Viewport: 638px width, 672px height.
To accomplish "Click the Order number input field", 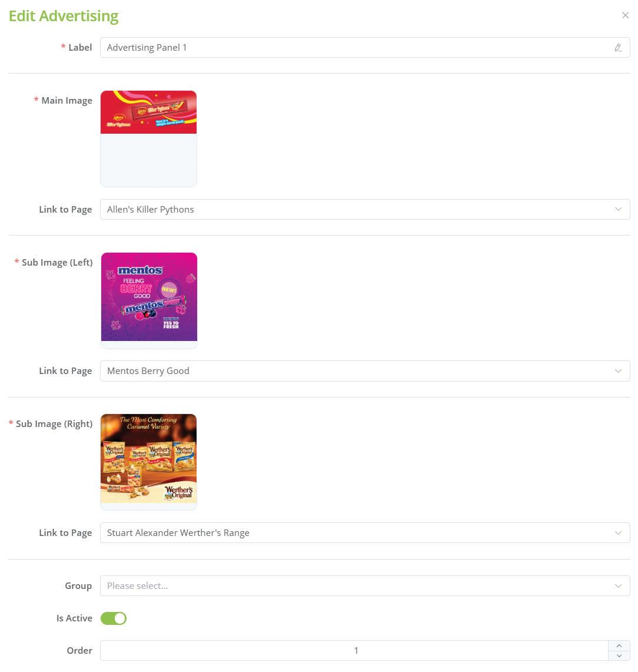I will coord(354,651).
